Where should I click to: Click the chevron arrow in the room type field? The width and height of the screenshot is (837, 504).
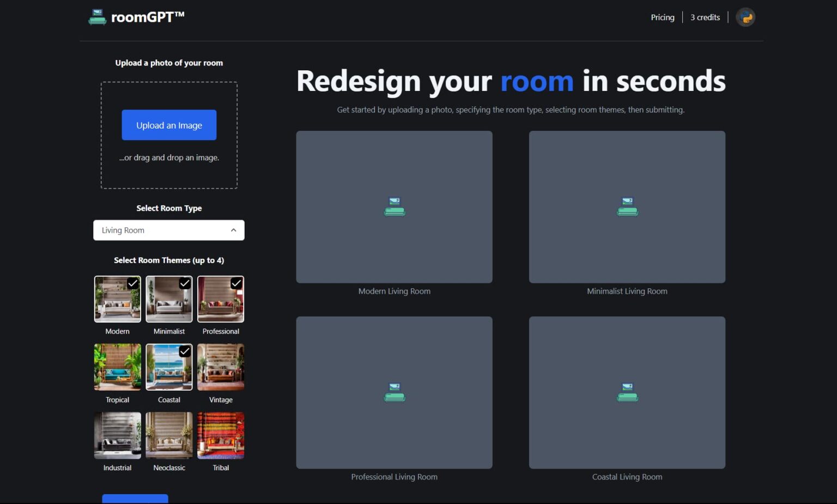234,230
